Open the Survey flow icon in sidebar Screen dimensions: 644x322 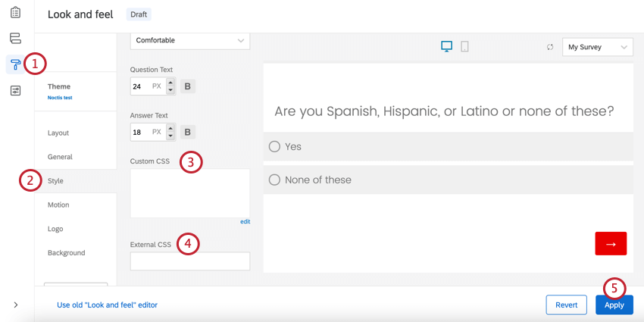point(15,39)
